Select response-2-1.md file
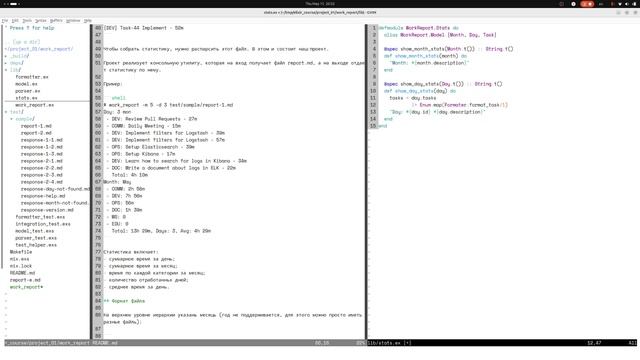 42,161
